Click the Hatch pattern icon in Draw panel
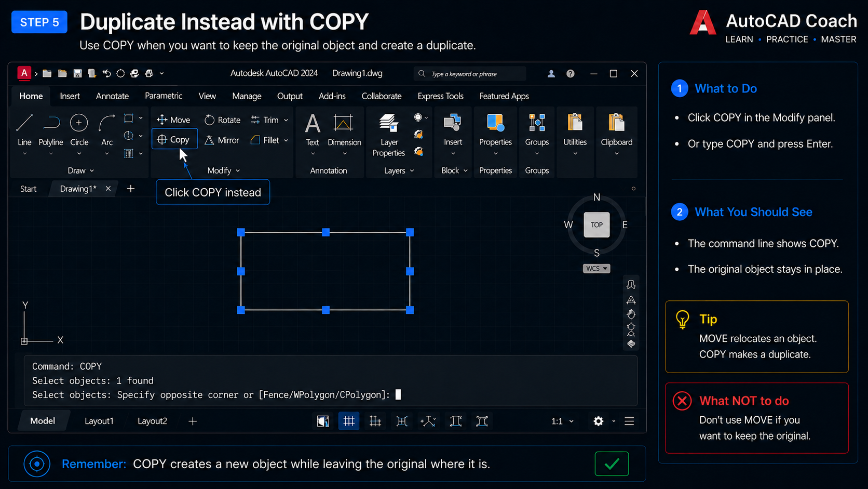Screen dimensions: 868x489 128,153
